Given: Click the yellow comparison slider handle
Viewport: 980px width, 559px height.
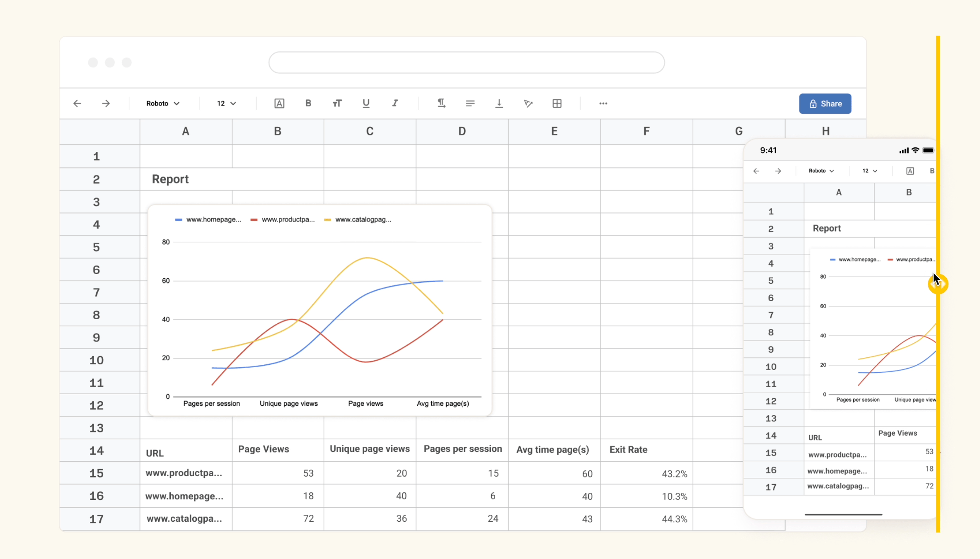Looking at the screenshot, I should [938, 284].
